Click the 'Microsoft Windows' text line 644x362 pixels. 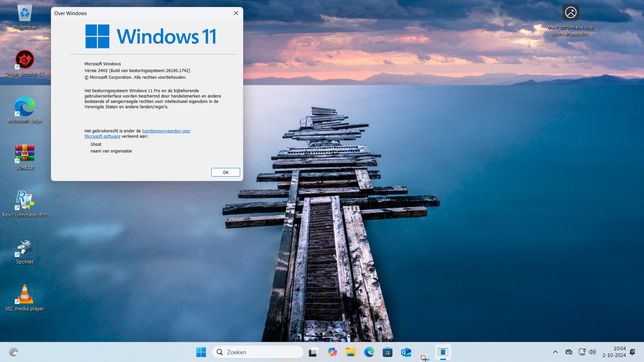103,64
